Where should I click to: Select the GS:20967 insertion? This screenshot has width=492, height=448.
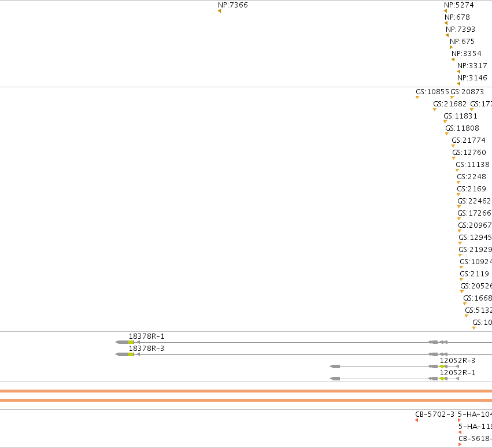[475, 225]
